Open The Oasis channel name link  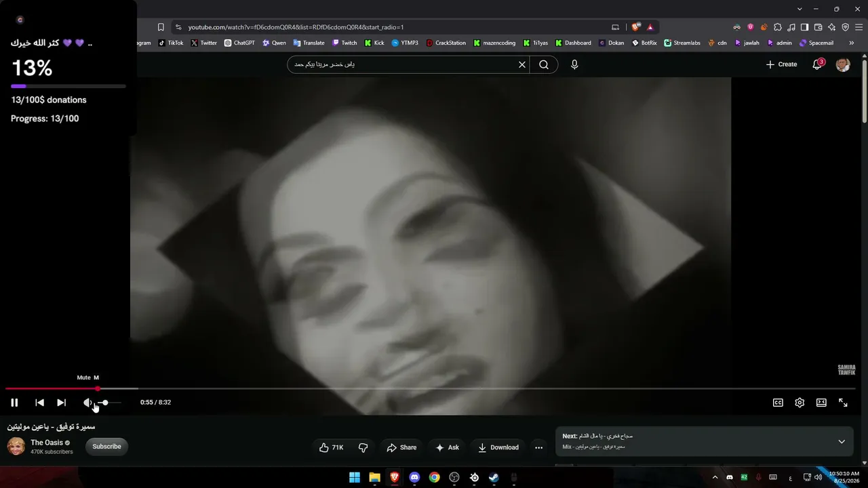[x=47, y=443]
